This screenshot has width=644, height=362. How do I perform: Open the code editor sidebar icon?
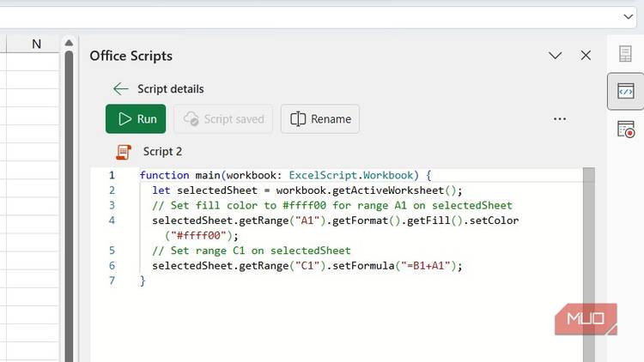tap(625, 91)
